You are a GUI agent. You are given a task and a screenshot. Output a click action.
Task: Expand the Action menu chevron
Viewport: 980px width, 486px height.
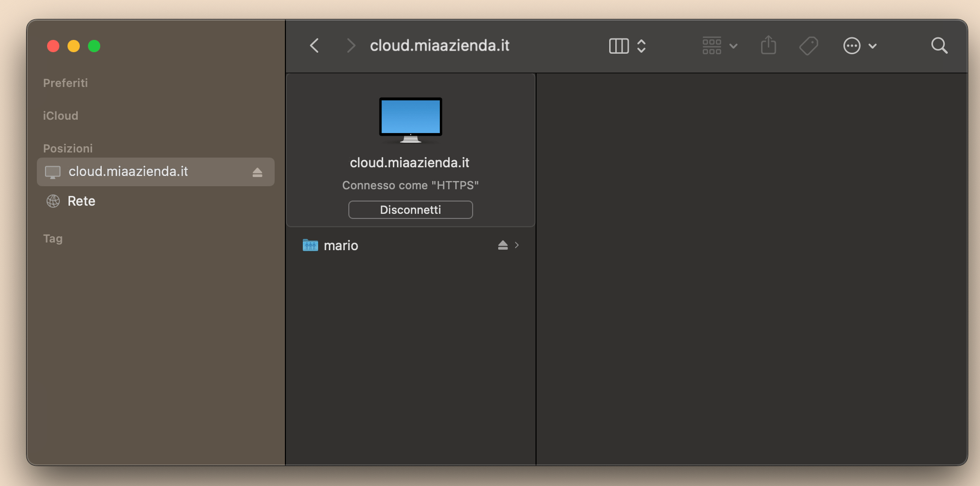pos(873,46)
